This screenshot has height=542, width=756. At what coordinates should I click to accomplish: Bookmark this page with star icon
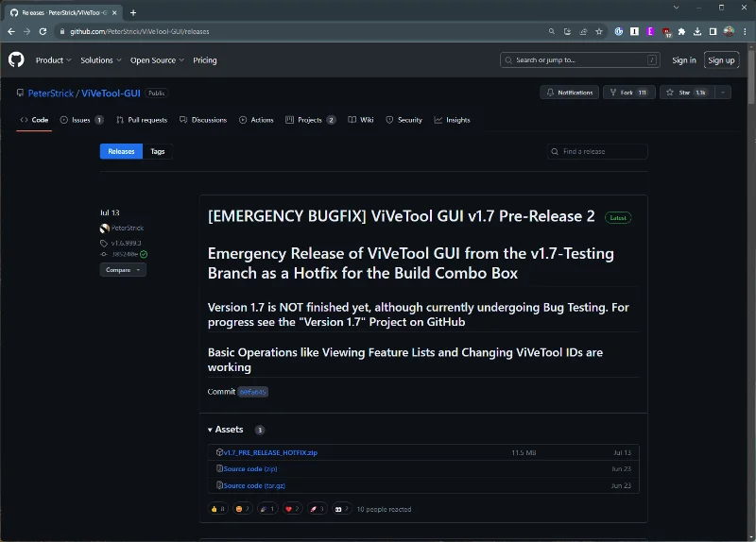(599, 31)
